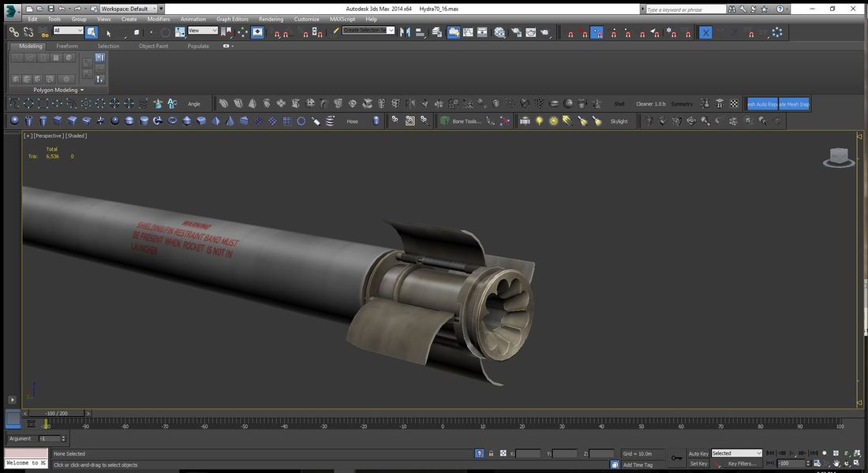Open the MAXScript menu

tap(342, 19)
